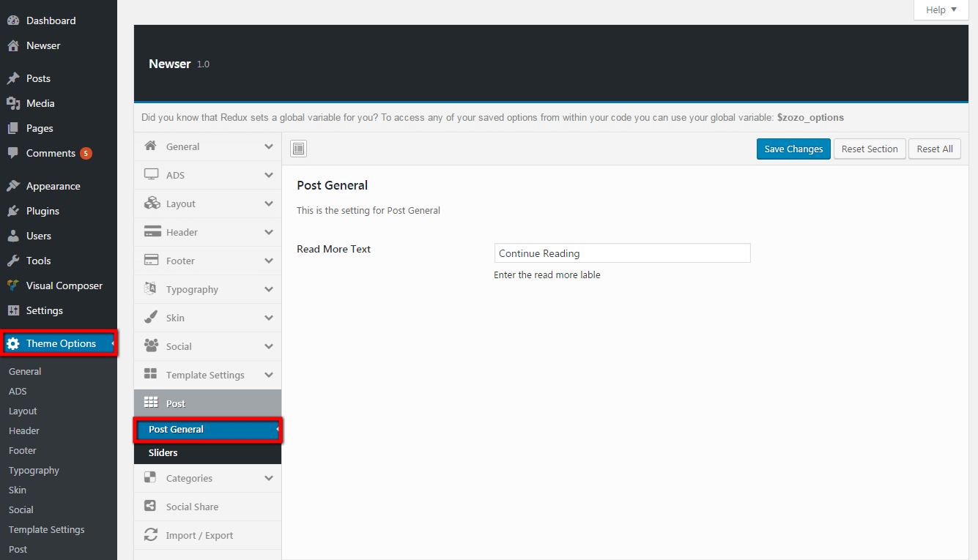
Task: Click the Import / Export refresh icon
Action: pyautogui.click(x=151, y=535)
